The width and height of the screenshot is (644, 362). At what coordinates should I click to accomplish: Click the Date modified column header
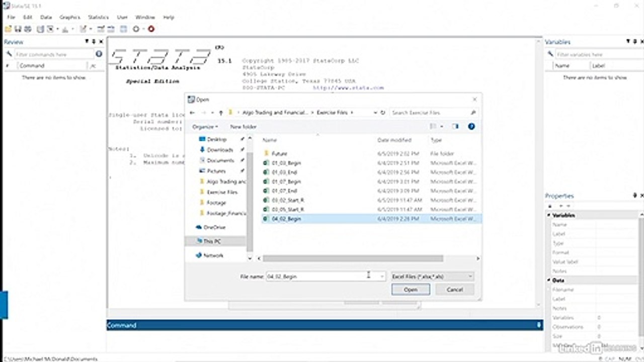(394, 140)
